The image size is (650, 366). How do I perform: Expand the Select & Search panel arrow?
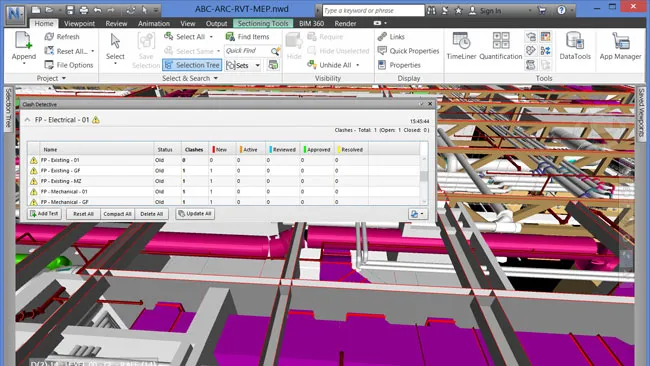tap(216, 78)
